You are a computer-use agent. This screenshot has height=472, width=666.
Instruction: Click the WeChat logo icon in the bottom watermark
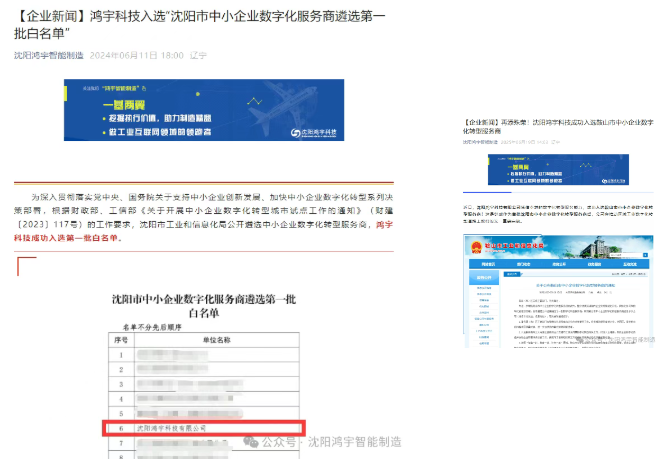click(x=266, y=441)
